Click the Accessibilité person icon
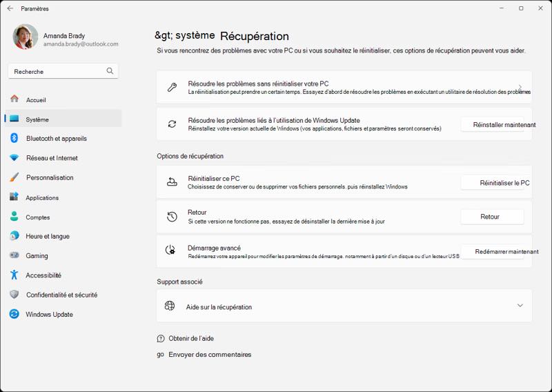 [14, 275]
